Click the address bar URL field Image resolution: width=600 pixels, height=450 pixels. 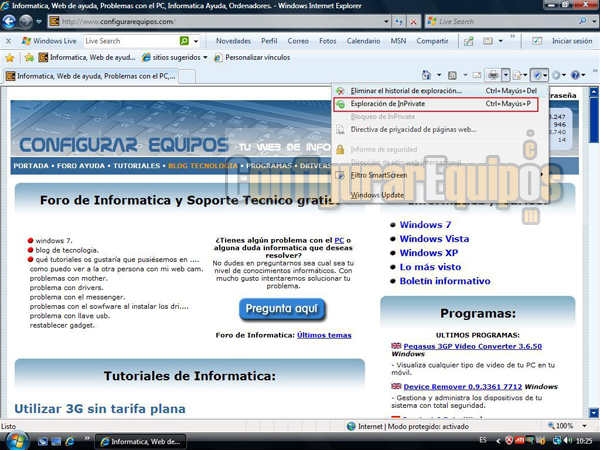[x=220, y=21]
